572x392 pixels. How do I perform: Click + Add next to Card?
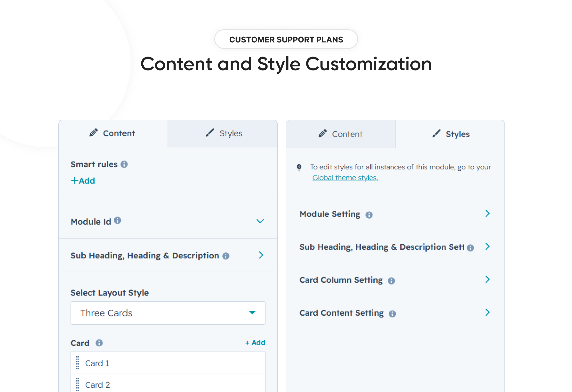[255, 342]
